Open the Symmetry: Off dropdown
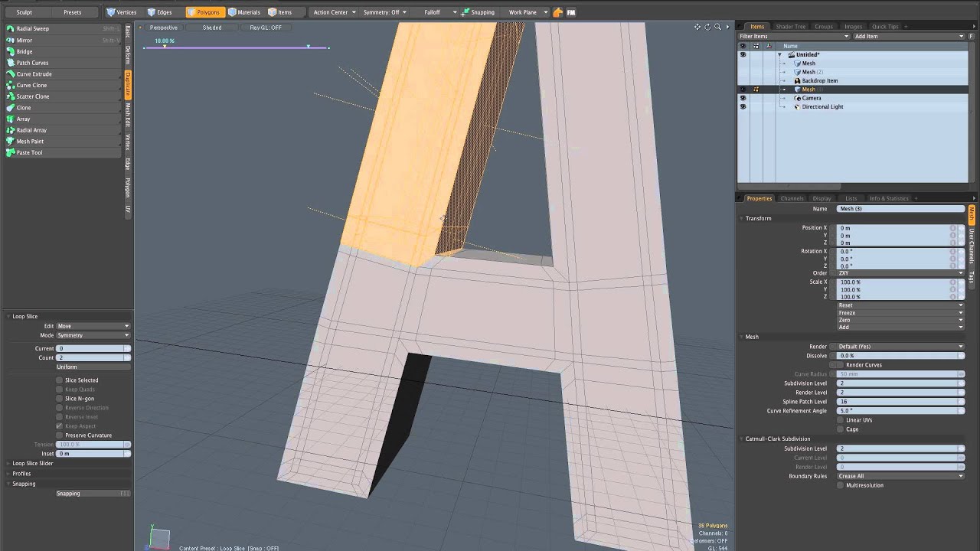The width and height of the screenshot is (980, 551). pyautogui.click(x=385, y=12)
